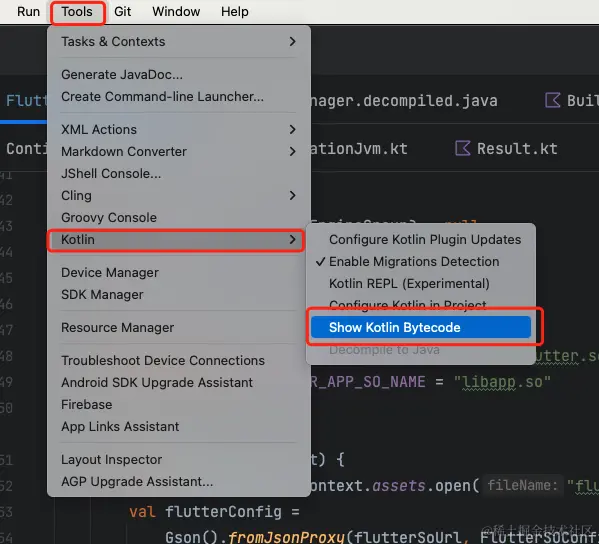The height and width of the screenshot is (544, 599).
Task: Click Show Kotlin Bytecode
Action: click(x=421, y=327)
